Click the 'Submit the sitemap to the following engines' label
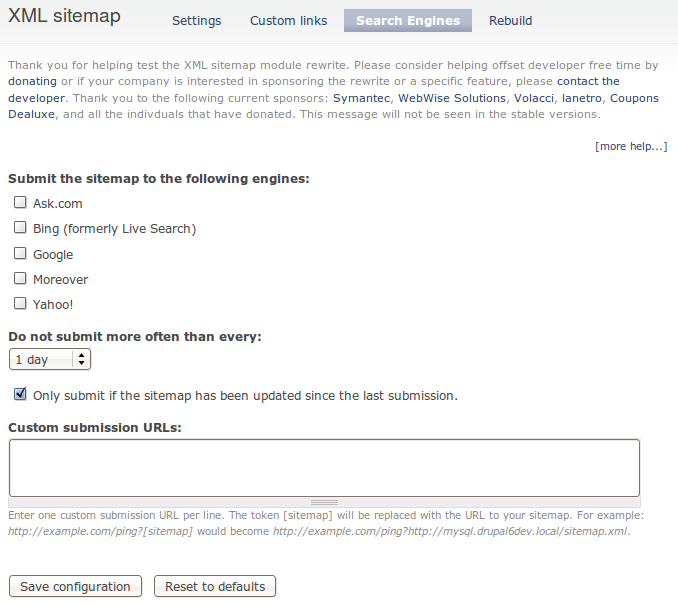 coord(159,179)
